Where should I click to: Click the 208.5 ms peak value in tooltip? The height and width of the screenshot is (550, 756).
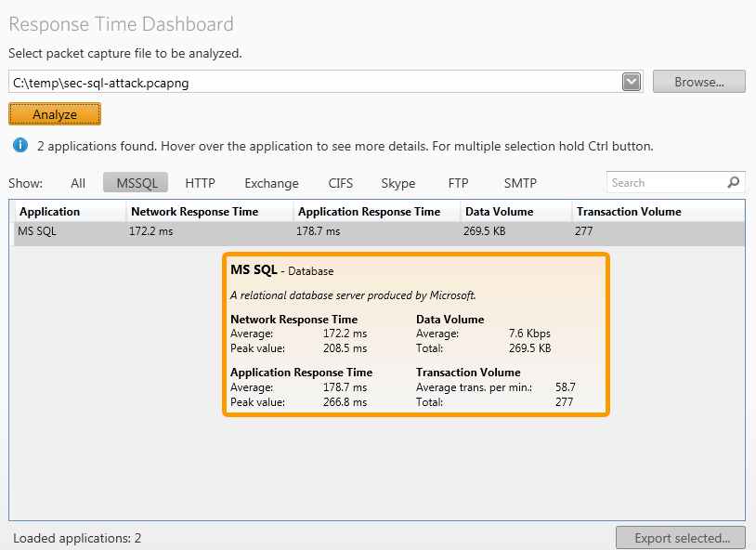[x=345, y=348]
